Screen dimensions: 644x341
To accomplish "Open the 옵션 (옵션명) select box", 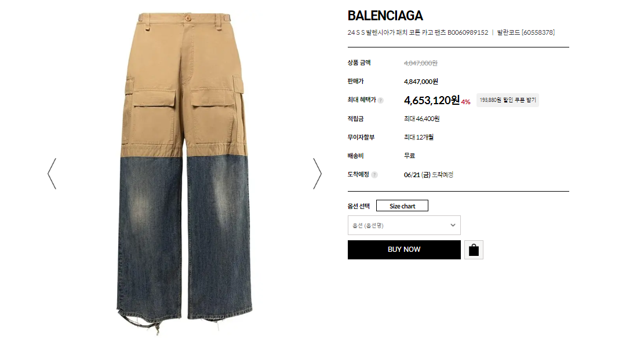I will tap(404, 225).
